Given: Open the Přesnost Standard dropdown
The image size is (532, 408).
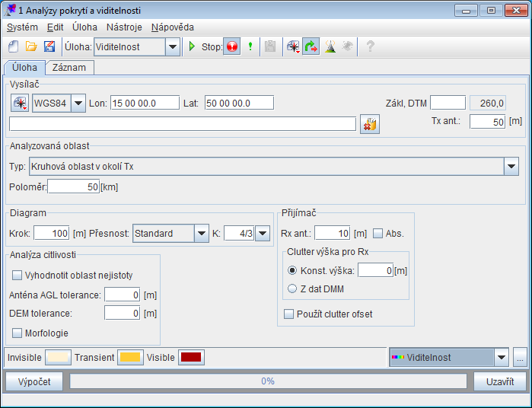Looking at the screenshot, I should tap(201, 234).
